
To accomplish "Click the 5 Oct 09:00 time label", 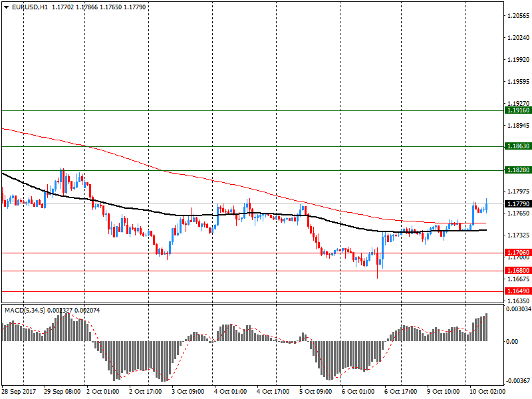I will (315, 392).
